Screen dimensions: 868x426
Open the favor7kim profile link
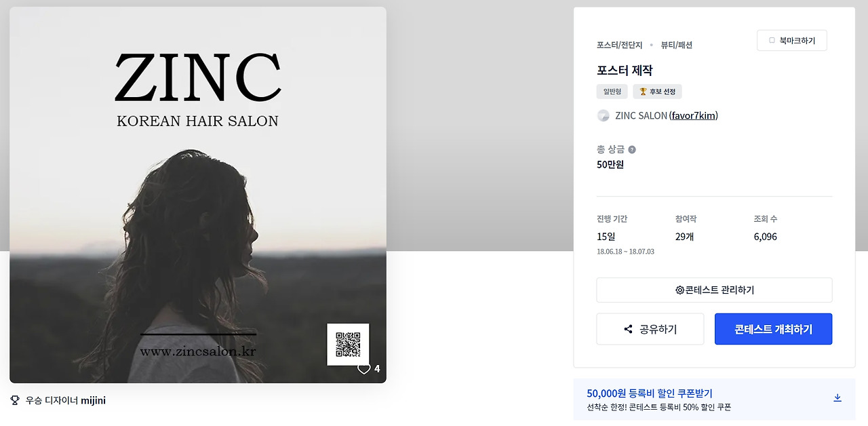(x=694, y=115)
